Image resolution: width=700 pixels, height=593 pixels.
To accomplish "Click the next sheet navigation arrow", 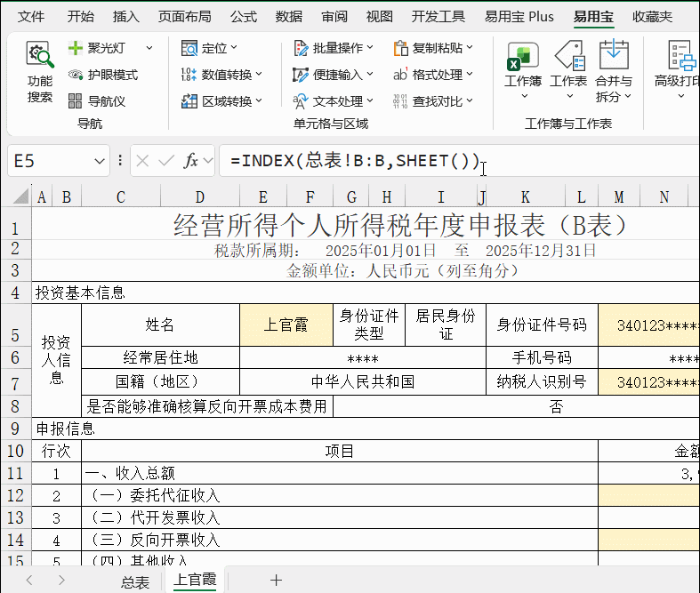I will pos(61,580).
